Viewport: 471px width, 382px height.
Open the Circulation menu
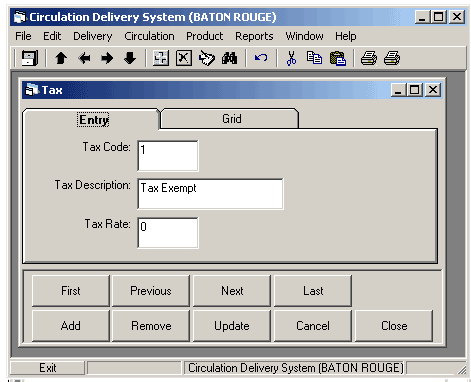click(149, 36)
